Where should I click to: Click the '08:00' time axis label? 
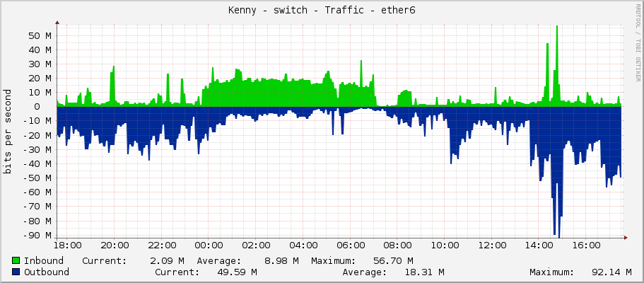point(397,246)
